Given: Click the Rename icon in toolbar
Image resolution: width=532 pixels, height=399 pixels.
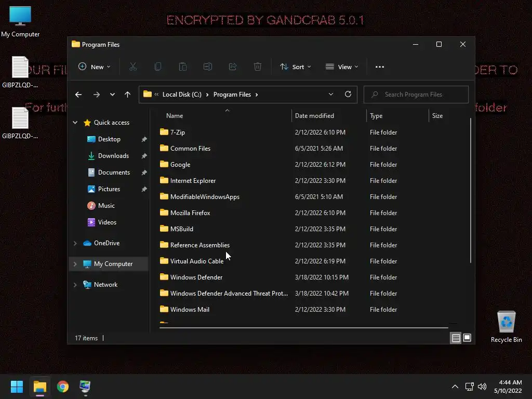Looking at the screenshot, I should coord(208,67).
